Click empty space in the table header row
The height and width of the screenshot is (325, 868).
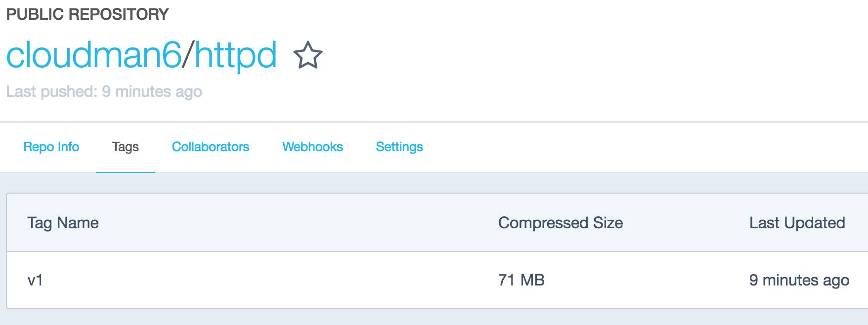pyautogui.click(x=297, y=223)
